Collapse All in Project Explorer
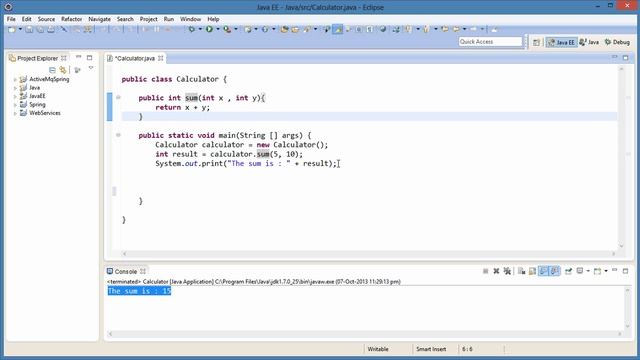Screen dimensions: 640x360 tap(52, 70)
